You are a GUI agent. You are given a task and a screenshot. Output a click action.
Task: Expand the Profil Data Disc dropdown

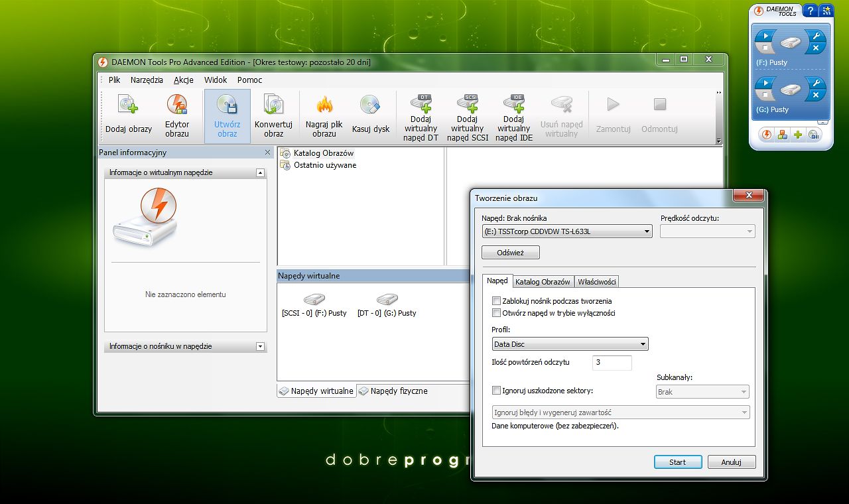point(570,344)
